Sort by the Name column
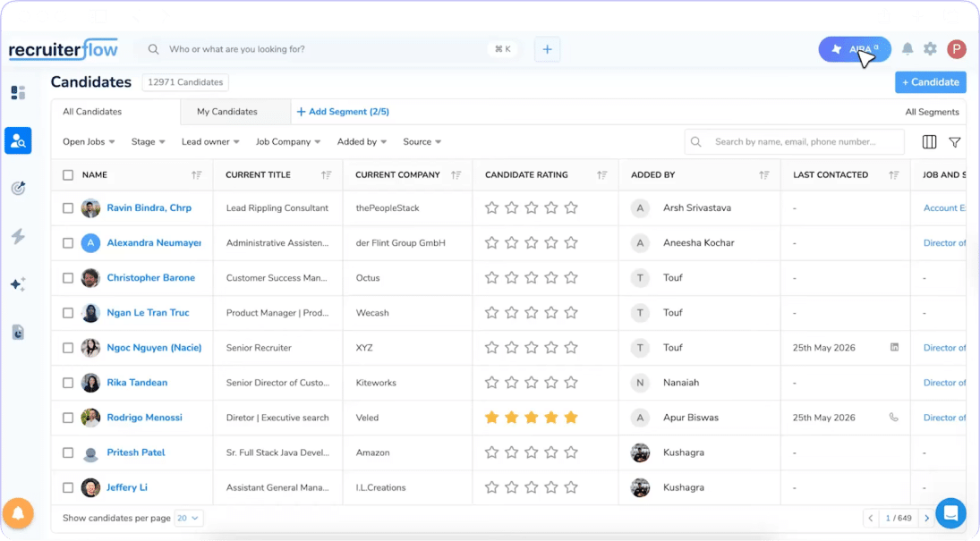Image resolution: width=980 pixels, height=541 pixels. (197, 175)
